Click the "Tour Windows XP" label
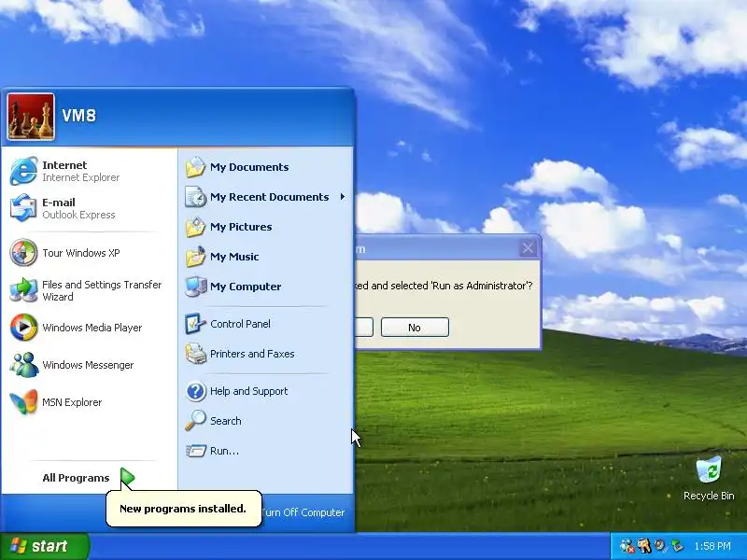747x560 pixels. point(81,253)
